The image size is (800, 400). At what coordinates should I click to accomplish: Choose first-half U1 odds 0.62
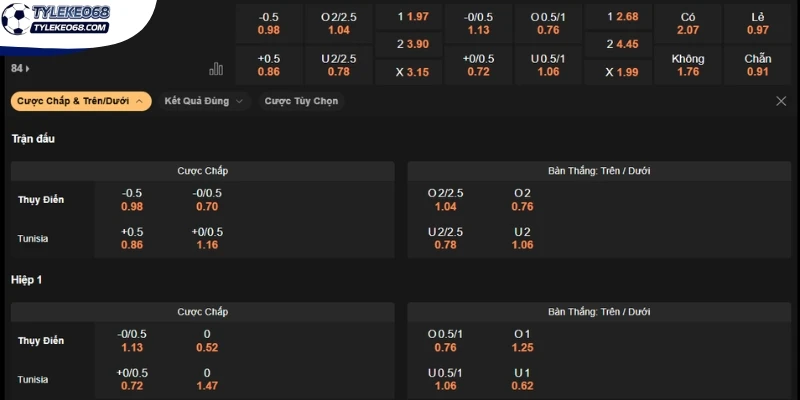click(522, 379)
